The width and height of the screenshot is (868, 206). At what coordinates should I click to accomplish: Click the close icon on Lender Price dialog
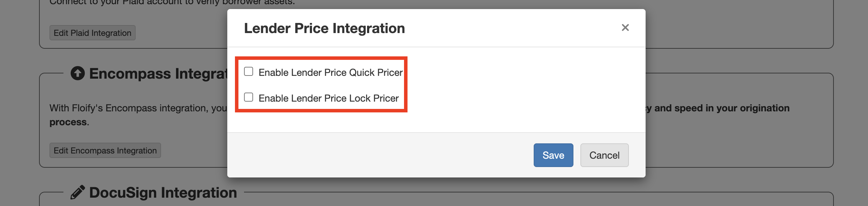tap(625, 28)
